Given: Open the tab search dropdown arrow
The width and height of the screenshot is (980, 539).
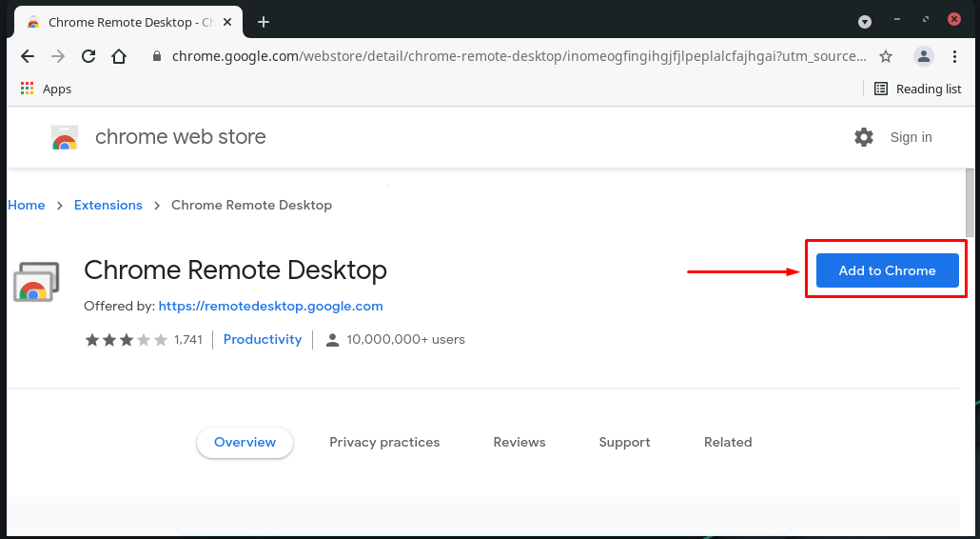Looking at the screenshot, I should (x=865, y=22).
